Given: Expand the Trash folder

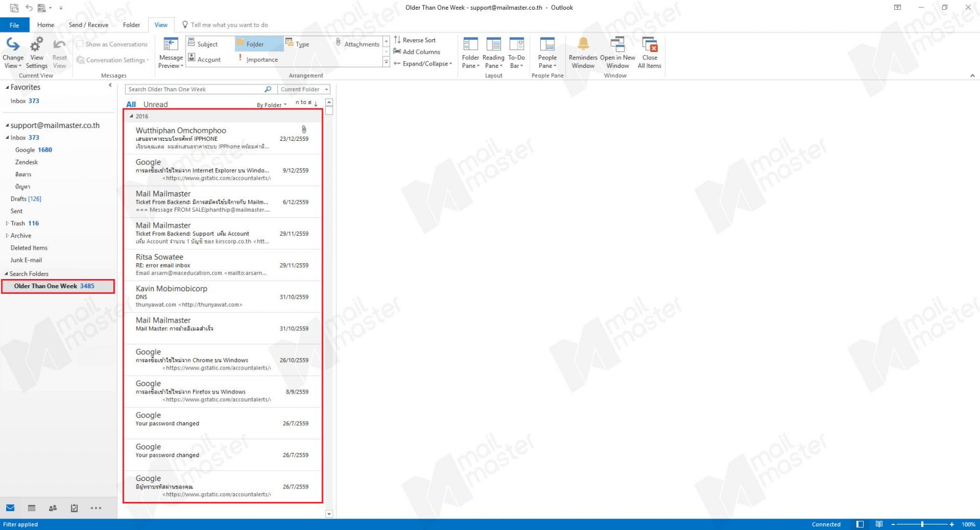Looking at the screenshot, I should tap(7, 223).
